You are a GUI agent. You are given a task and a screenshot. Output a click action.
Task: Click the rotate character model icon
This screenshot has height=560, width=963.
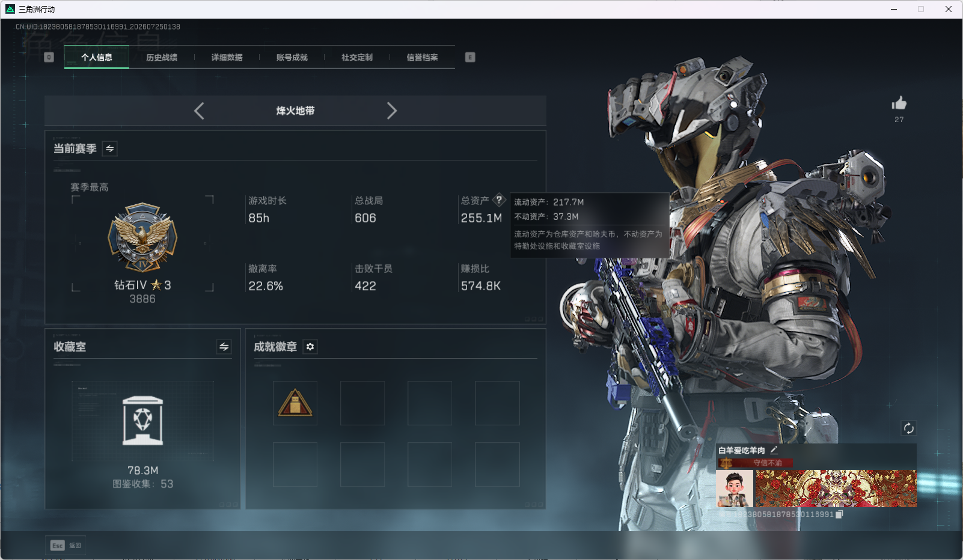pos(908,428)
